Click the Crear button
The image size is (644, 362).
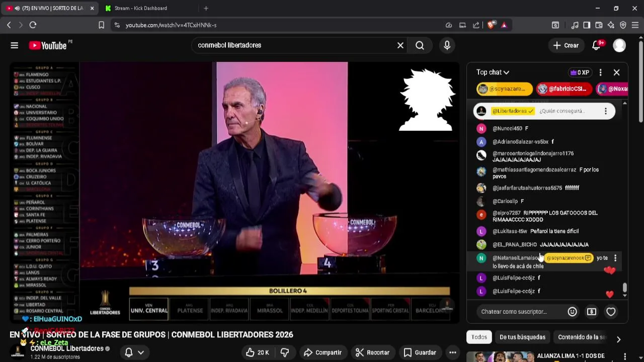pyautogui.click(x=566, y=45)
